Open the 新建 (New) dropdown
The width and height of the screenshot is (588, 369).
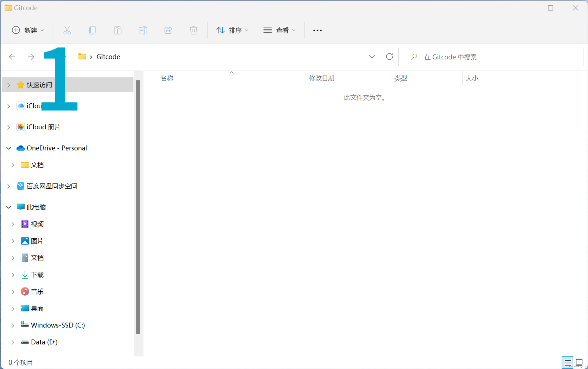click(28, 30)
